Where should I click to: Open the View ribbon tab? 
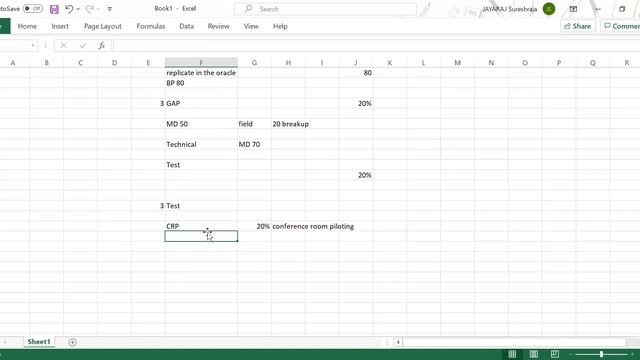click(251, 26)
